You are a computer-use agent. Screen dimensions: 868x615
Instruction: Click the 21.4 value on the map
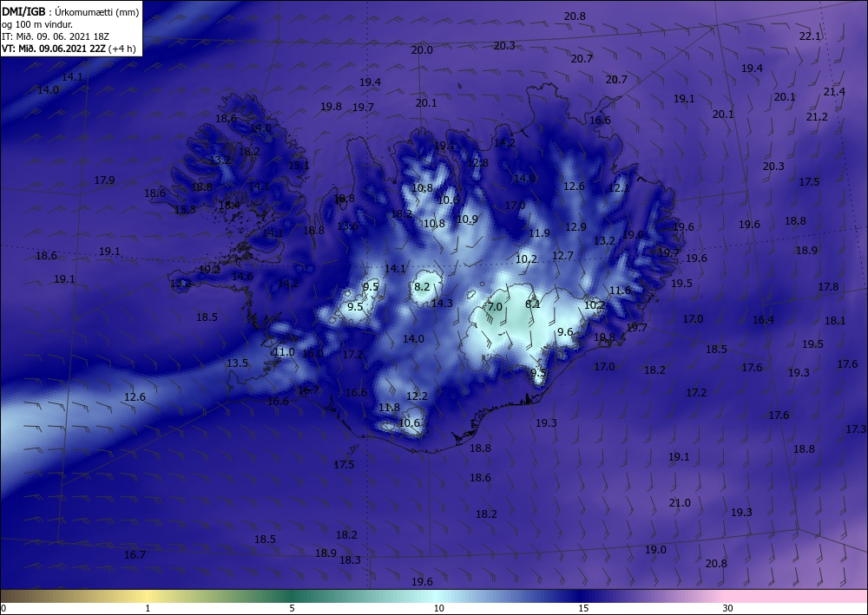tap(834, 92)
